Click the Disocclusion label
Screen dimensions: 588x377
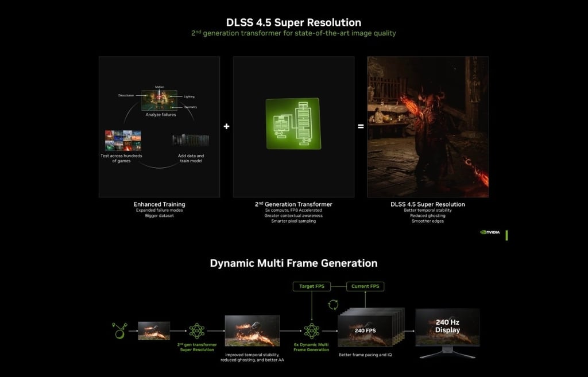pyautogui.click(x=126, y=95)
